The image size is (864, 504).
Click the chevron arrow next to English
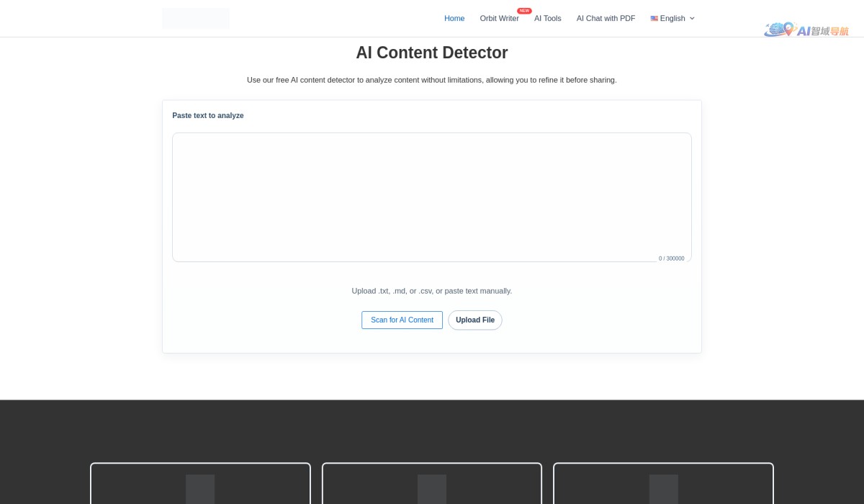click(x=693, y=19)
